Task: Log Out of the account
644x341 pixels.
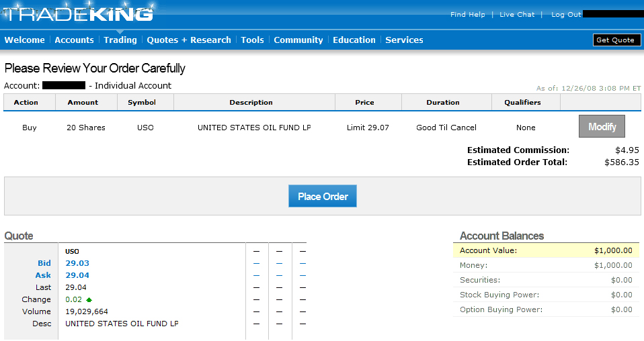Action: point(566,14)
